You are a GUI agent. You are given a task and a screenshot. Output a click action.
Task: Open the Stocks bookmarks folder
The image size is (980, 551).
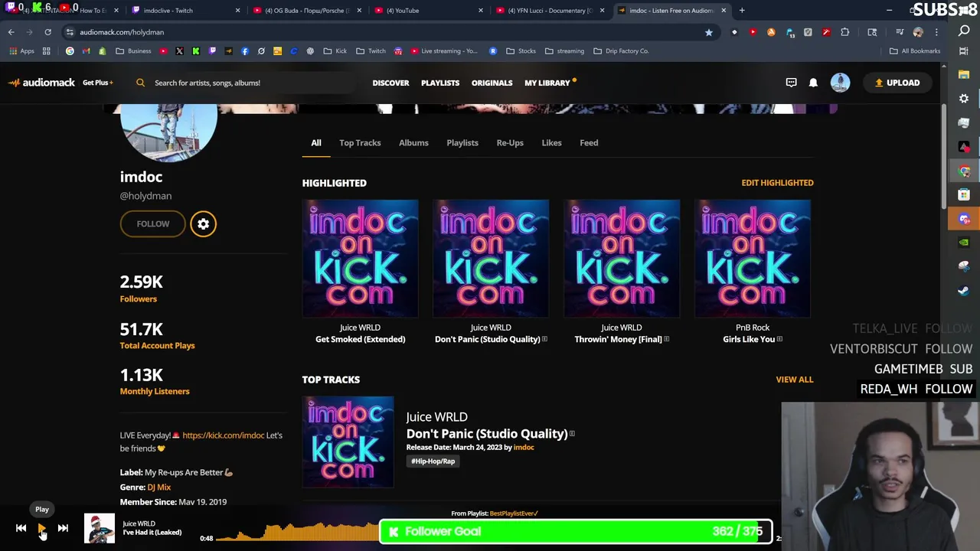(521, 51)
